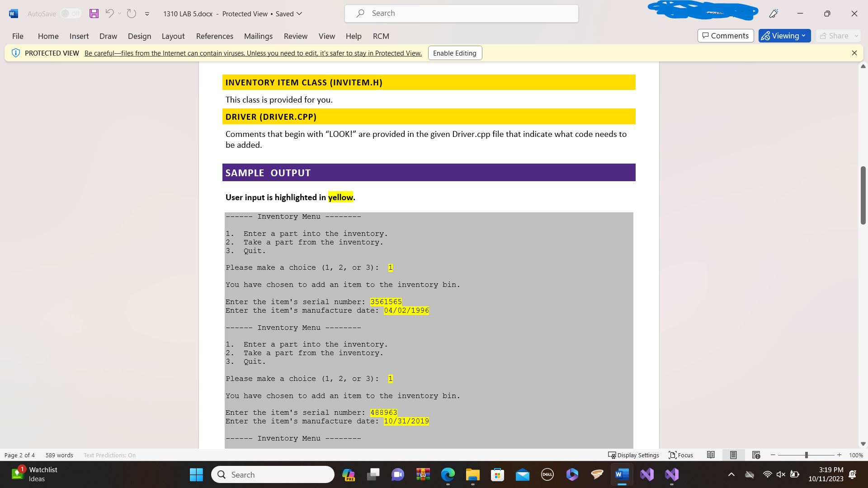
Task: Toggle AutoSave off switch
Action: pos(71,14)
